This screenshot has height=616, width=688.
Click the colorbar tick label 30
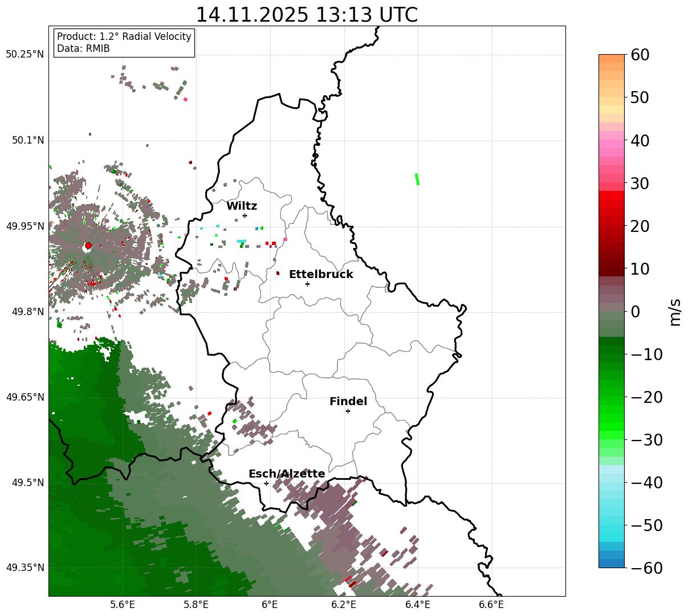click(x=640, y=183)
